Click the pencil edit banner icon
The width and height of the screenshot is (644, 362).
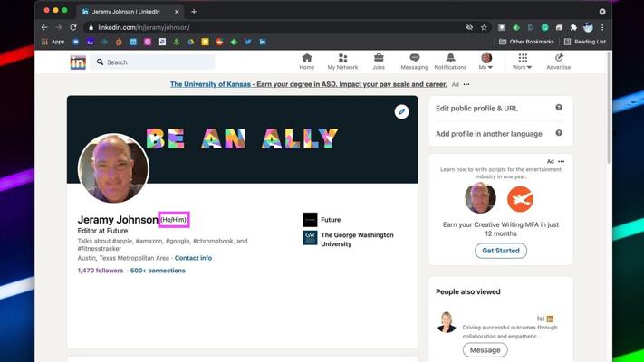pyautogui.click(x=401, y=111)
